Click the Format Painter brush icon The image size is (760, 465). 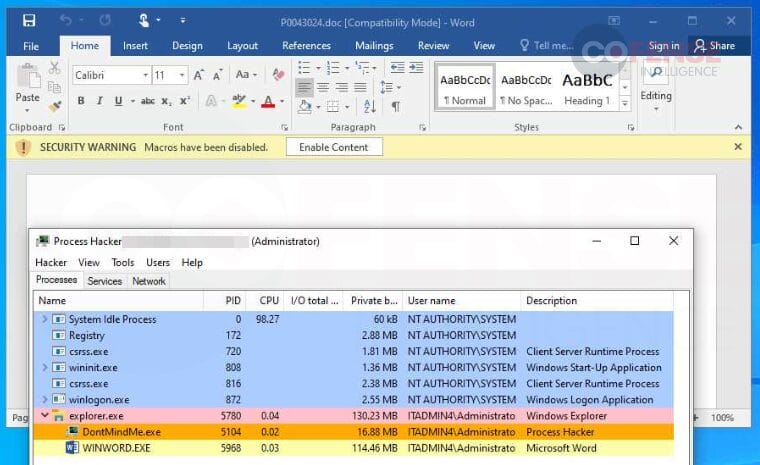click(x=55, y=106)
